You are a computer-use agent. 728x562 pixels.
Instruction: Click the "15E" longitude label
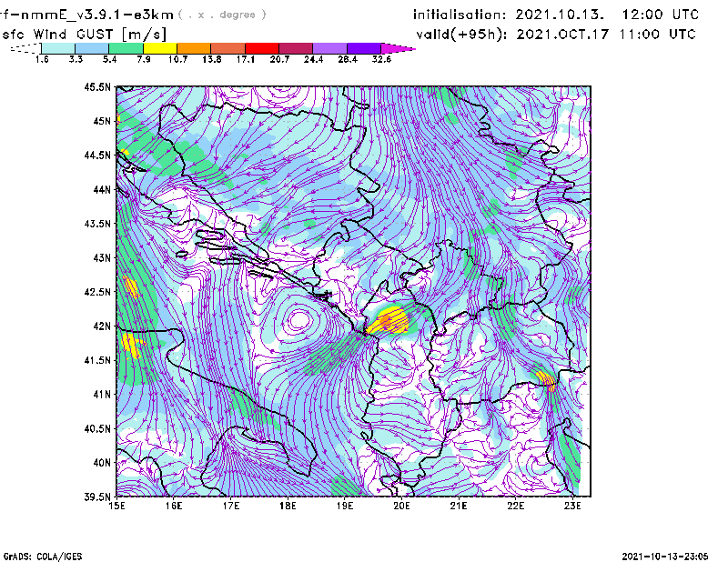point(116,506)
